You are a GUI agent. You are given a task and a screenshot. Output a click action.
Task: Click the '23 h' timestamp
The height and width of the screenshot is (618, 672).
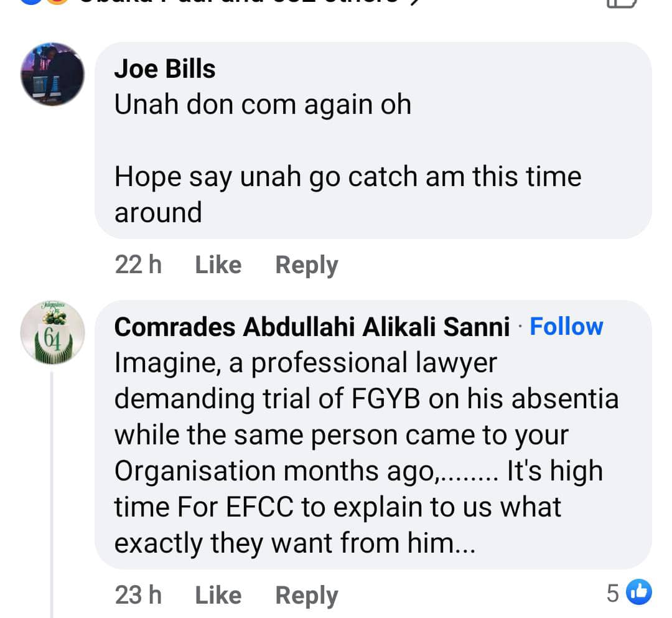(x=138, y=596)
